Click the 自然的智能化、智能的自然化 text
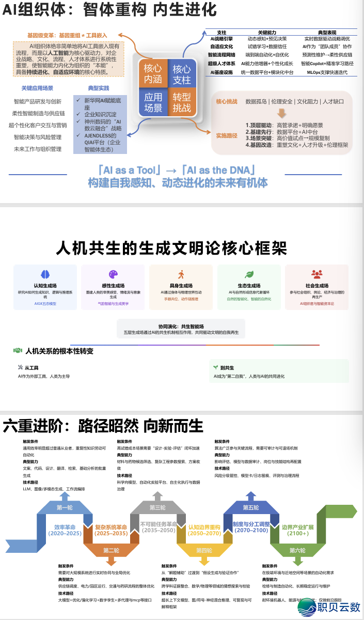 pos(249,299)
